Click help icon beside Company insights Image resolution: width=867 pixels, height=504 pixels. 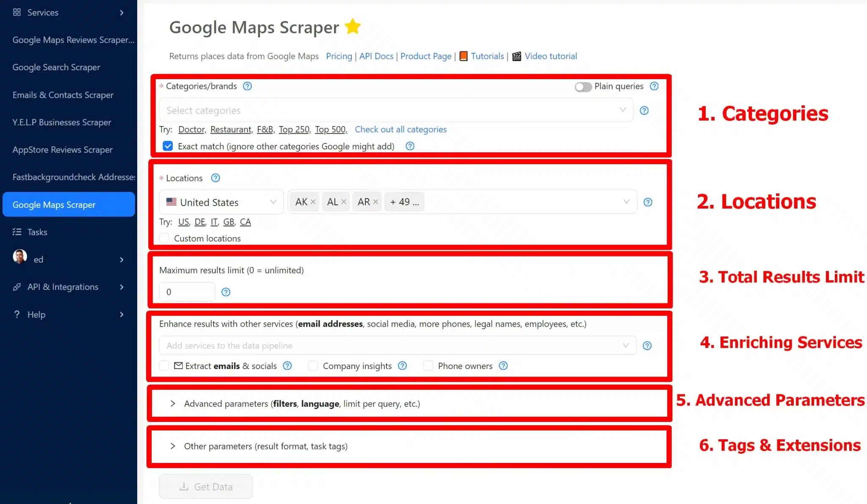tap(402, 366)
